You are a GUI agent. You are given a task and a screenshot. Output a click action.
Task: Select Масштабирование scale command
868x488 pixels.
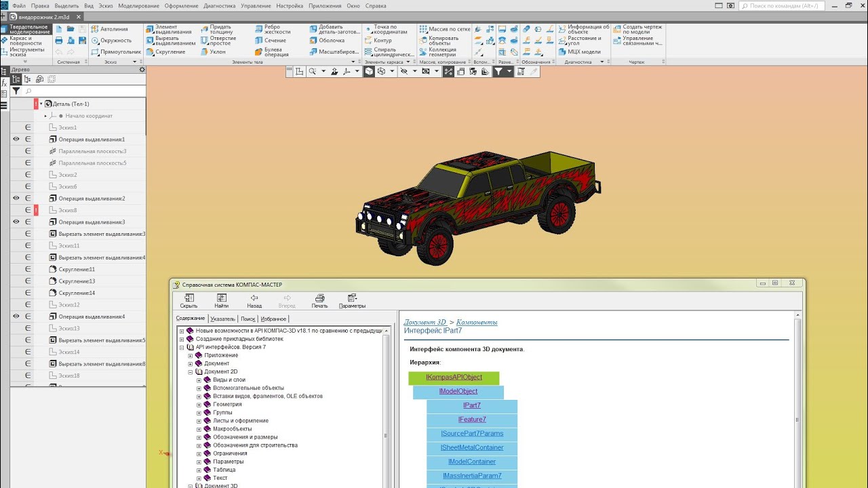(334, 52)
